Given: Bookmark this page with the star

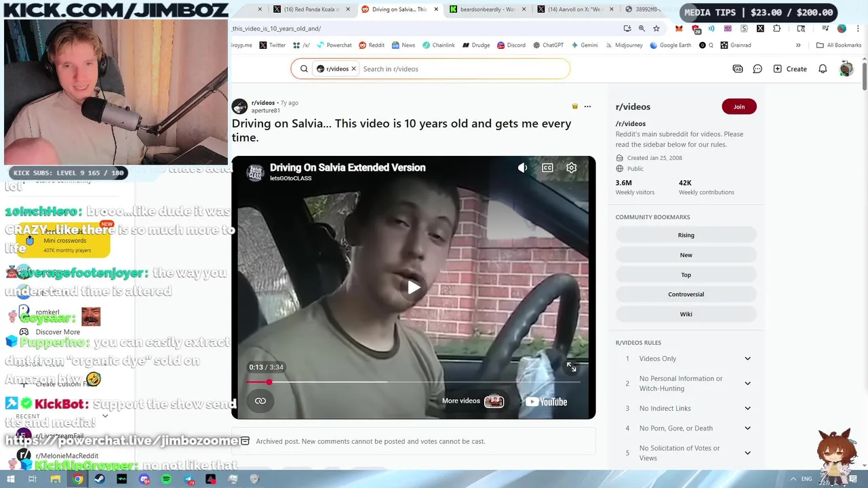Looking at the screenshot, I should click(x=656, y=28).
